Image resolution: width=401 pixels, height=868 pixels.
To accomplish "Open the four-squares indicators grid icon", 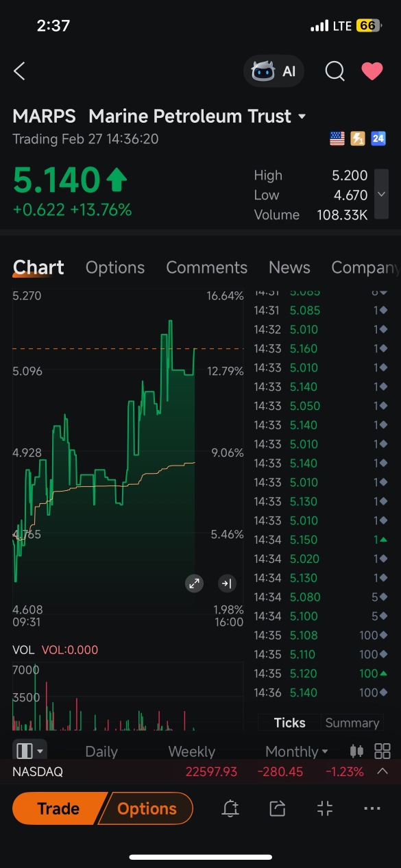I will tap(382, 751).
